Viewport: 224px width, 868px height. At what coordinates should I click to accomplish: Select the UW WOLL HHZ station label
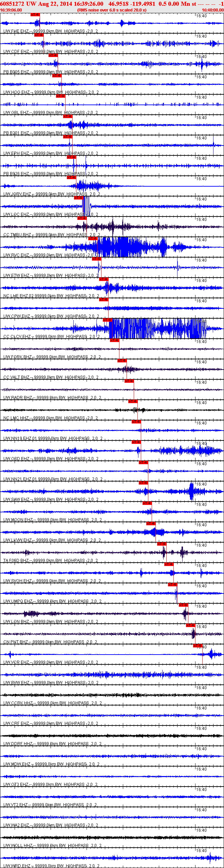[x=18, y=846]
